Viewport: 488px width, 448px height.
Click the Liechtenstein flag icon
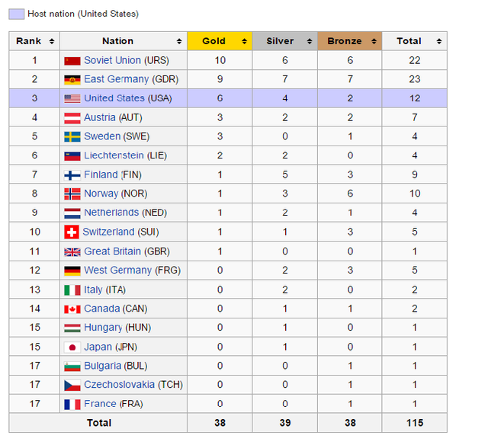72,155
